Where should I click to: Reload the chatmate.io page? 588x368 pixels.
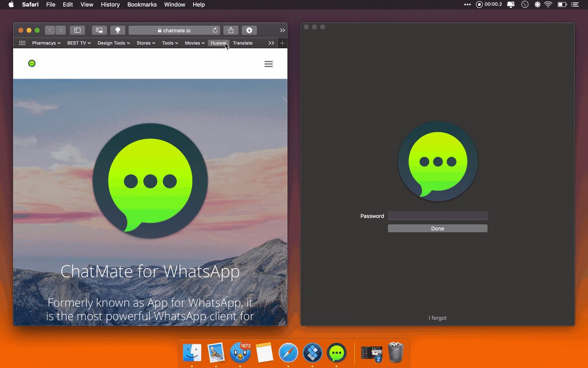coord(215,30)
